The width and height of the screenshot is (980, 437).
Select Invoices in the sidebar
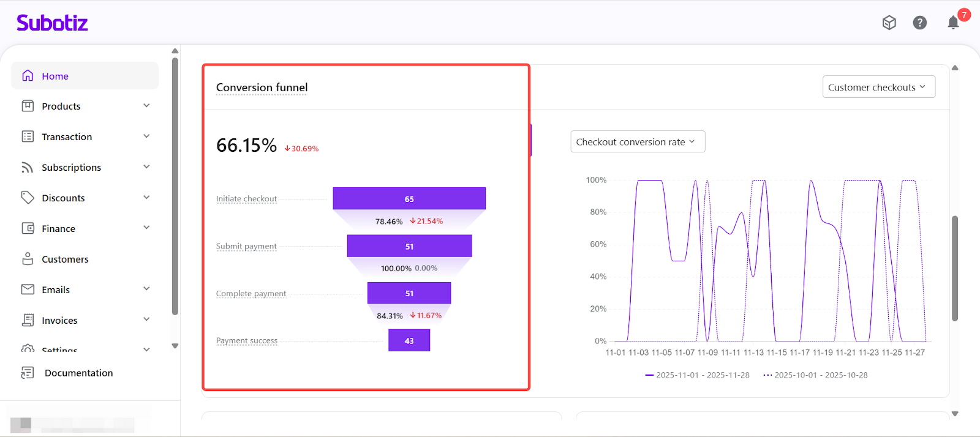coord(59,320)
